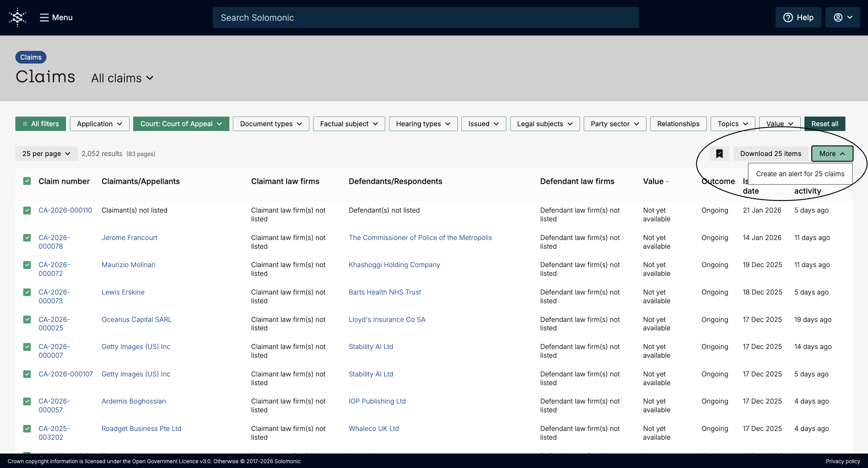Screen dimensions: 868x468
Task: Click the Solomonic logo icon
Action: [x=17, y=17]
